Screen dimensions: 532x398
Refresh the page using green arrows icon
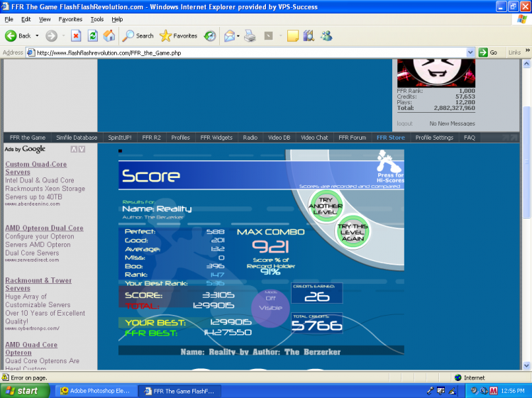(93, 35)
